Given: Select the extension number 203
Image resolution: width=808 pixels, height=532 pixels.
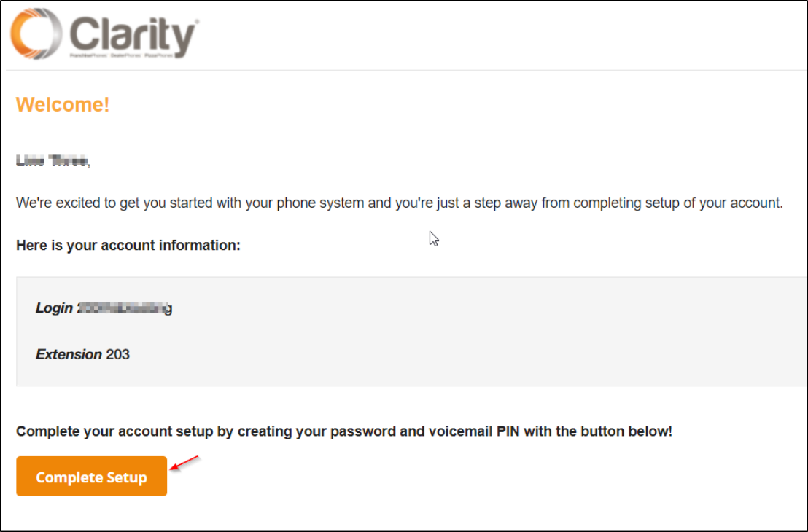Looking at the screenshot, I should coord(118,354).
